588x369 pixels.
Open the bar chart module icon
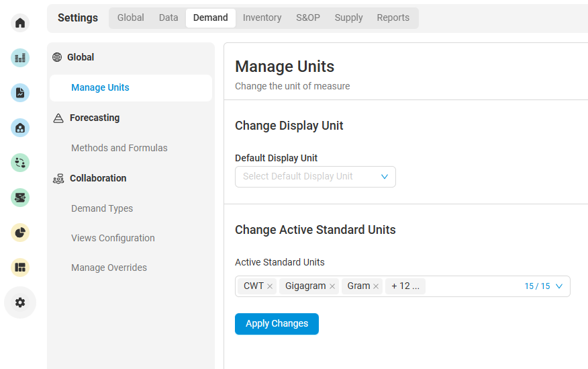20,58
